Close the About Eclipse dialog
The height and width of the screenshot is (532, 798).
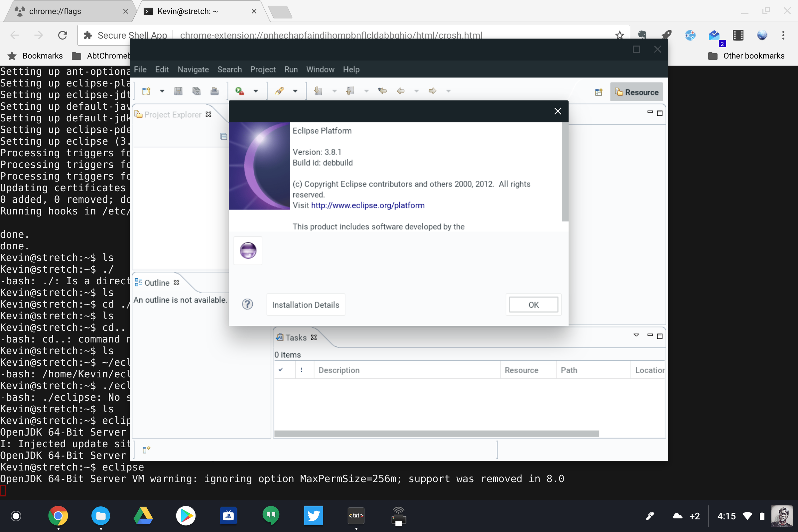[x=558, y=111]
